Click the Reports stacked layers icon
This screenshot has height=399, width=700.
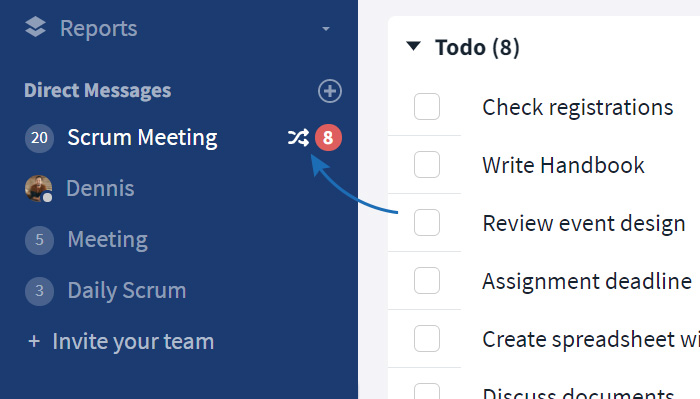(x=35, y=27)
